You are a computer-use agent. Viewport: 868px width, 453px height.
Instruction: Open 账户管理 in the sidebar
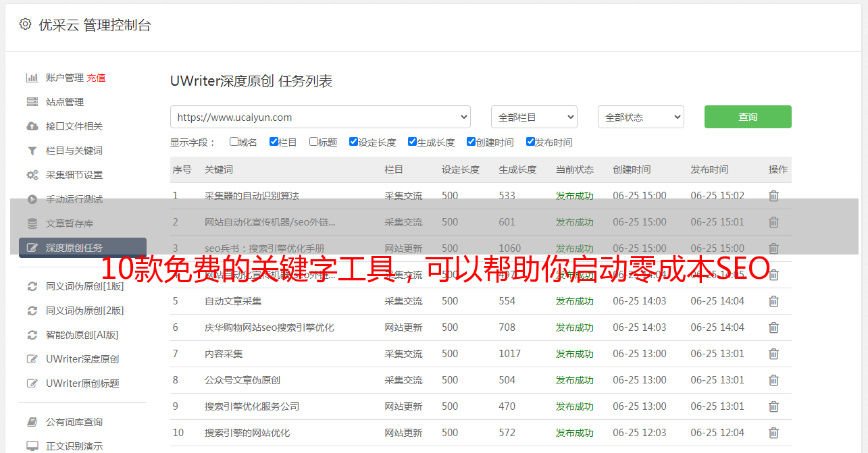click(65, 78)
